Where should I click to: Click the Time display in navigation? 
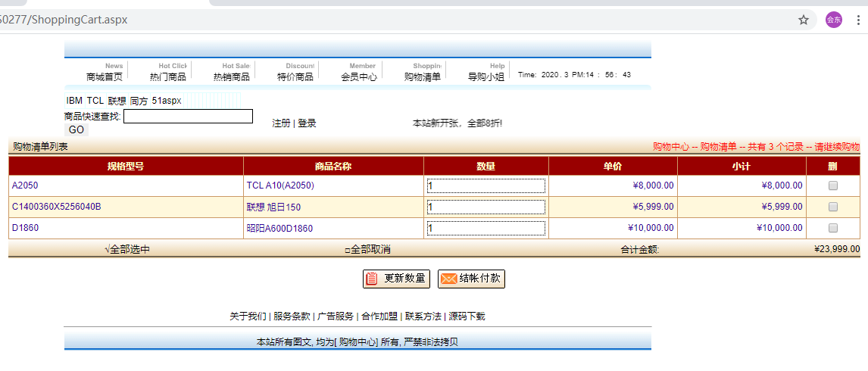(x=575, y=75)
